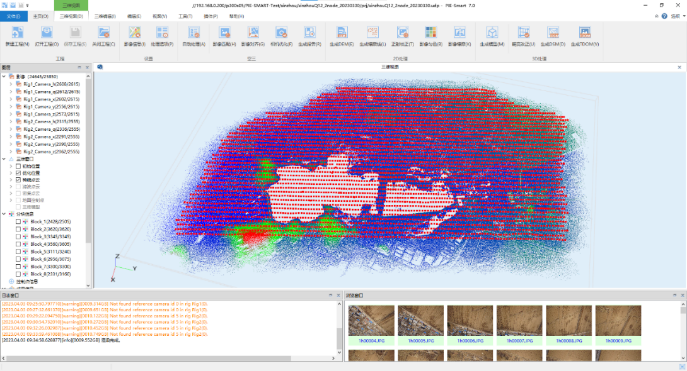Select the Rig2_Camera_y tree row
Viewport: 687px width, 371px height.
51,144
